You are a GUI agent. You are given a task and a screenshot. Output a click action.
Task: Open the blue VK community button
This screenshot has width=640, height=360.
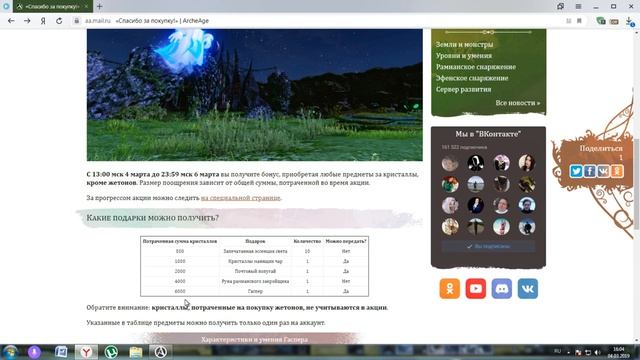[528, 289]
